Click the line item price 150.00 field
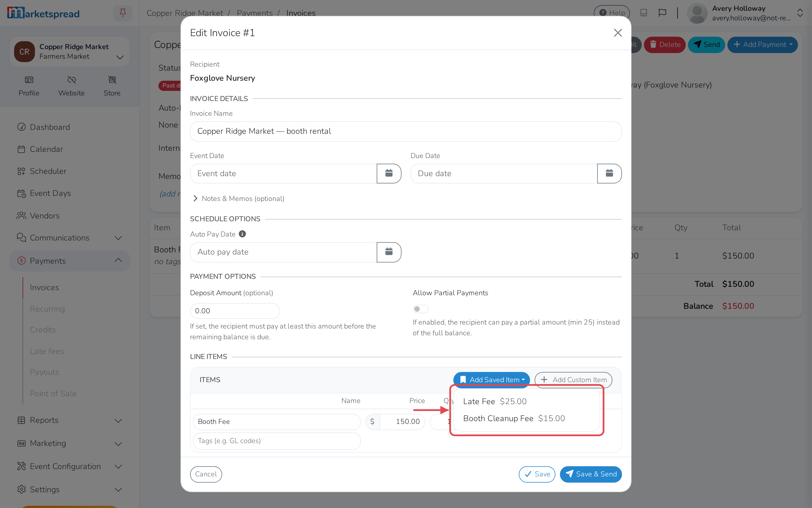The height and width of the screenshot is (508, 812). point(402,422)
